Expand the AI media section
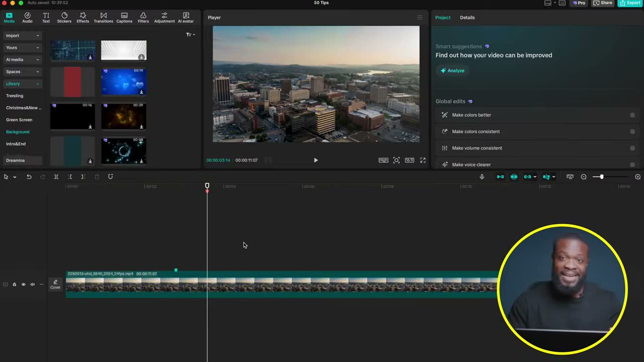The width and height of the screenshot is (644, 362). click(x=23, y=60)
